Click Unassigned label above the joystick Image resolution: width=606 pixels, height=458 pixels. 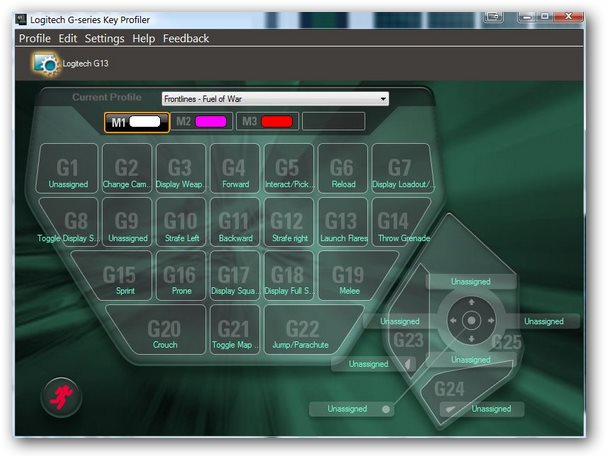point(471,282)
